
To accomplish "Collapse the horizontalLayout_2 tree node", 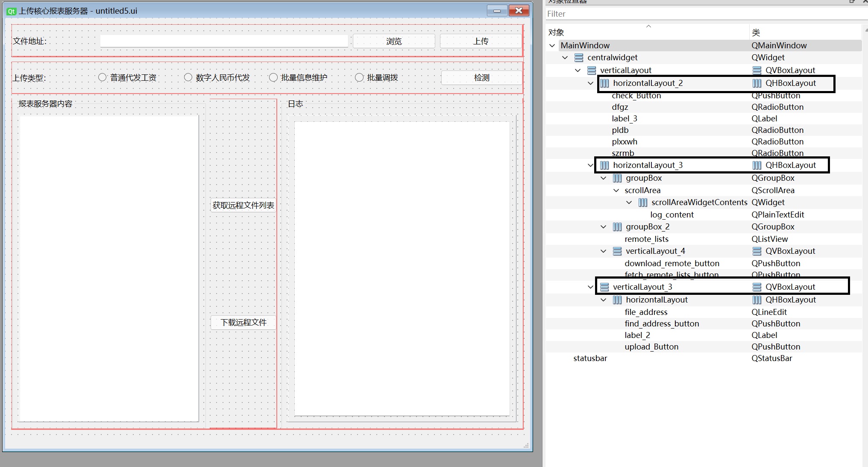I will [591, 83].
